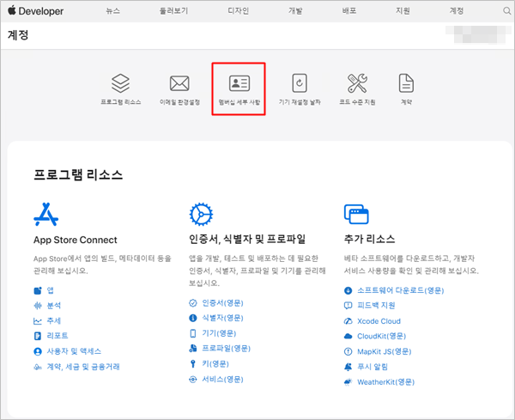Click the 푸시 알림 bell icon
Screen dimensions: 515x420
coord(348,367)
